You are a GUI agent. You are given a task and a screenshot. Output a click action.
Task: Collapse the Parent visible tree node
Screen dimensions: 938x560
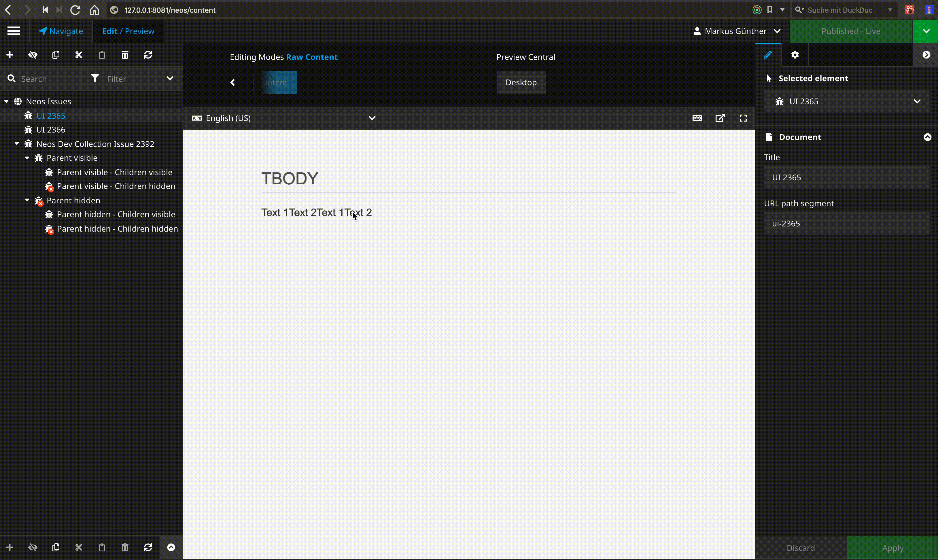click(x=27, y=158)
